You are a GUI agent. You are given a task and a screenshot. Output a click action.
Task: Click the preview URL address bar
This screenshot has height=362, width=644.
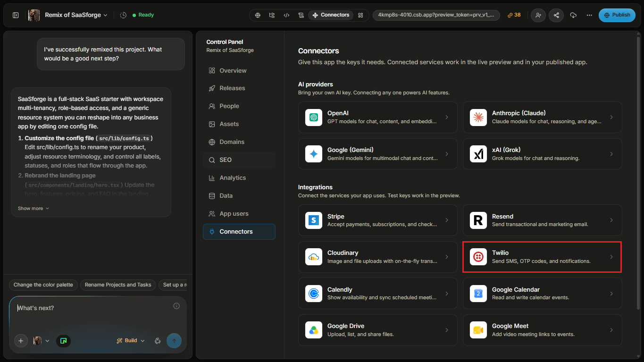click(x=436, y=15)
